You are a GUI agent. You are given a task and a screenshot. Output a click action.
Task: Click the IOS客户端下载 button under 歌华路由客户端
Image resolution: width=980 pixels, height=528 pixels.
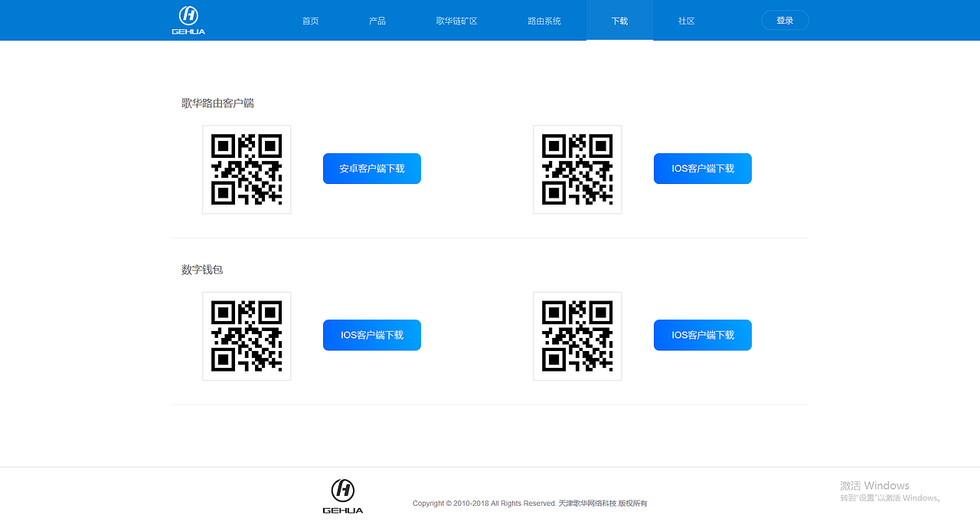(703, 169)
